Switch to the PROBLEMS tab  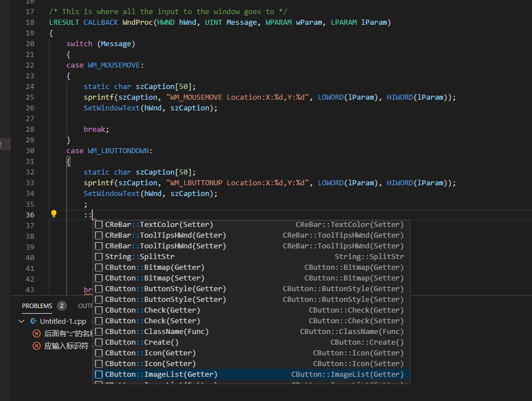(x=36, y=306)
